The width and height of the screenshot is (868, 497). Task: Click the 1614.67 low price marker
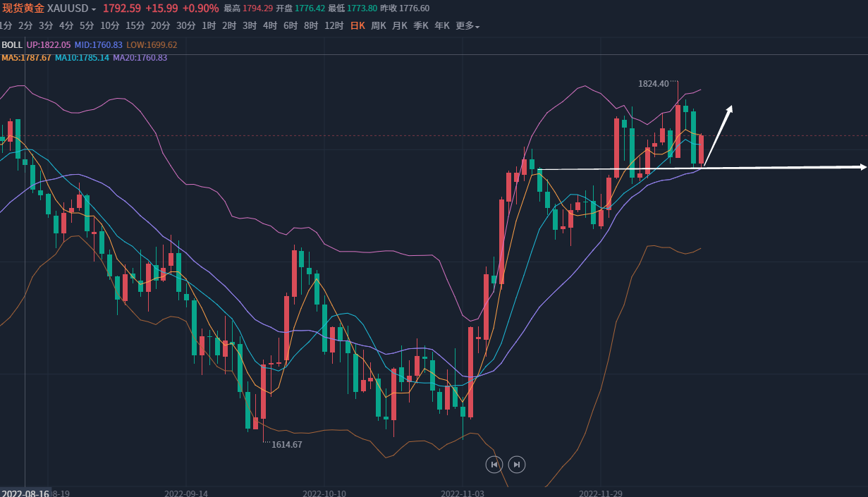pyautogui.click(x=287, y=445)
